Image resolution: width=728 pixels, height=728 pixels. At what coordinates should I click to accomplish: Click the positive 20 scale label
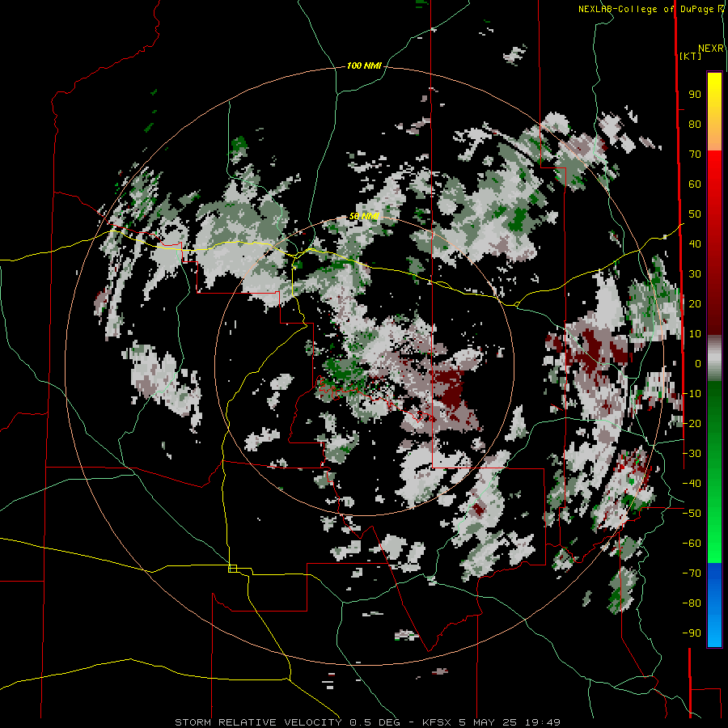[695, 304]
